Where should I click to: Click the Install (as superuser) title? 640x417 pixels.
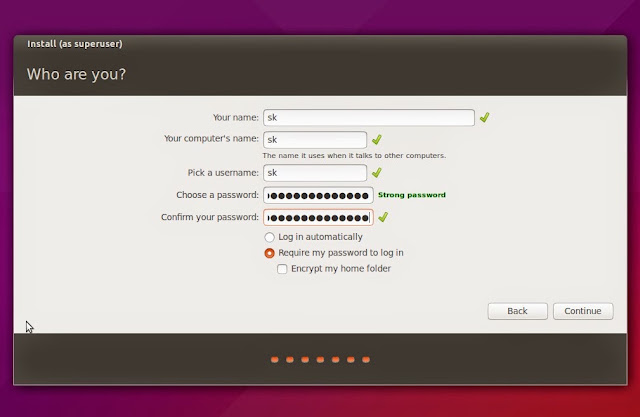point(75,44)
